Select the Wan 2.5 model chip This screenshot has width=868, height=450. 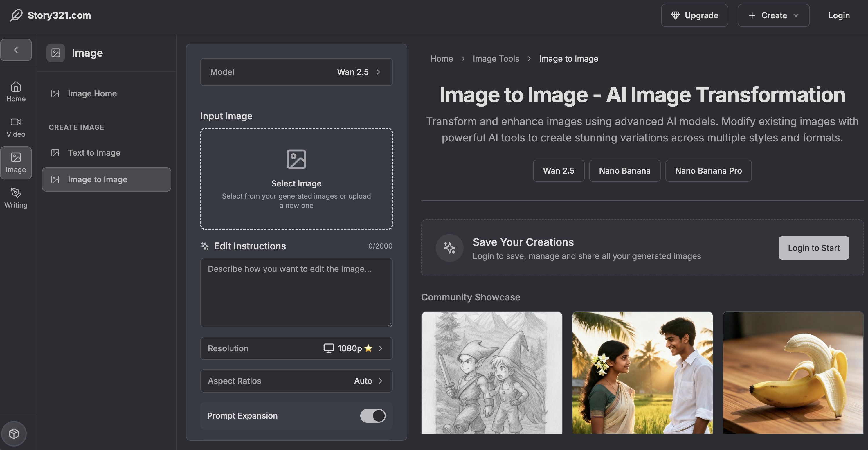tap(558, 170)
